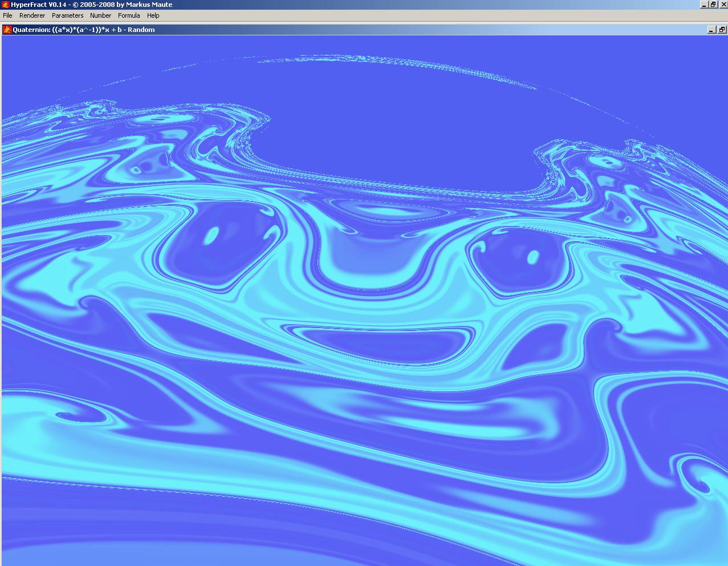Open the Renderer menu
The image size is (728, 566).
32,15
